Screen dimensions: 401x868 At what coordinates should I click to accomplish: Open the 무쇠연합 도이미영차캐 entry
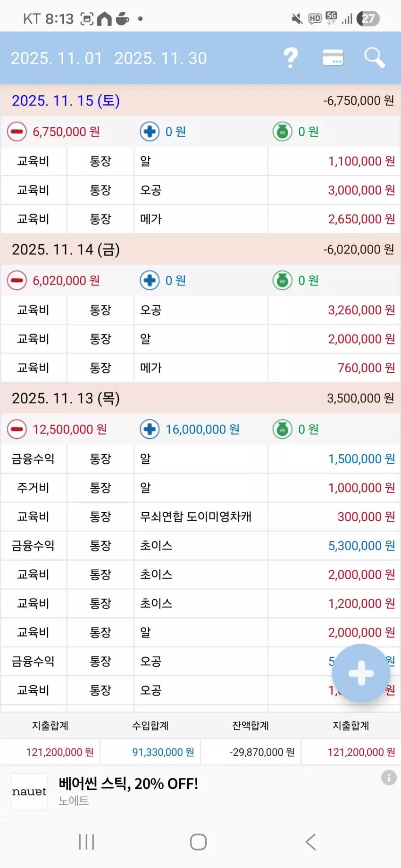200,517
